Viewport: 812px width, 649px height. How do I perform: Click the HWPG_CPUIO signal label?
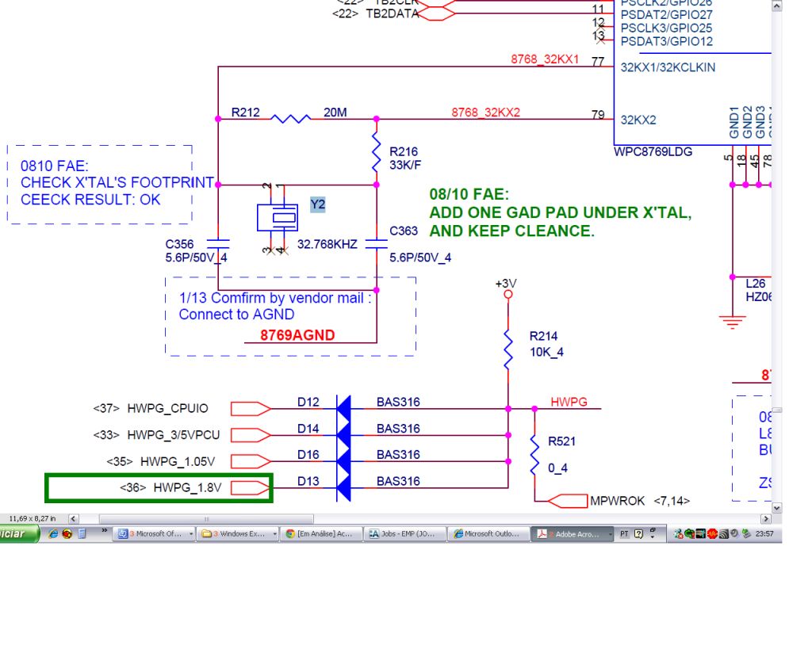(x=168, y=408)
